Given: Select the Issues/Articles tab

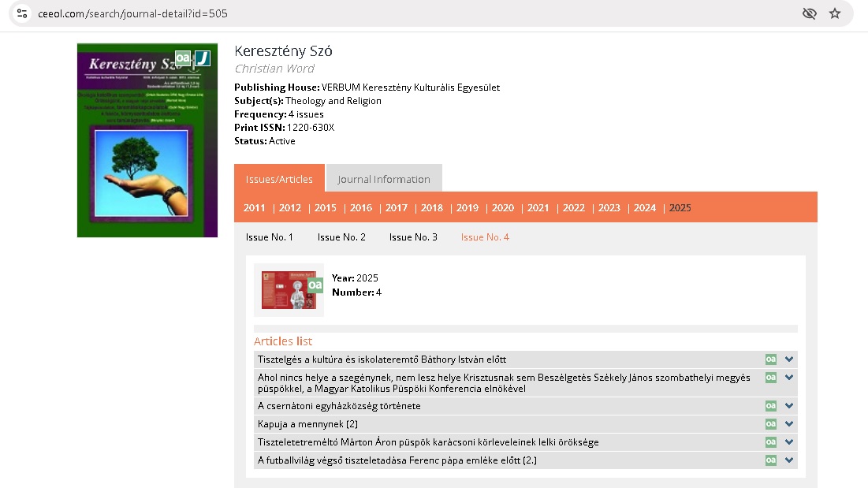Looking at the screenshot, I should (279, 179).
